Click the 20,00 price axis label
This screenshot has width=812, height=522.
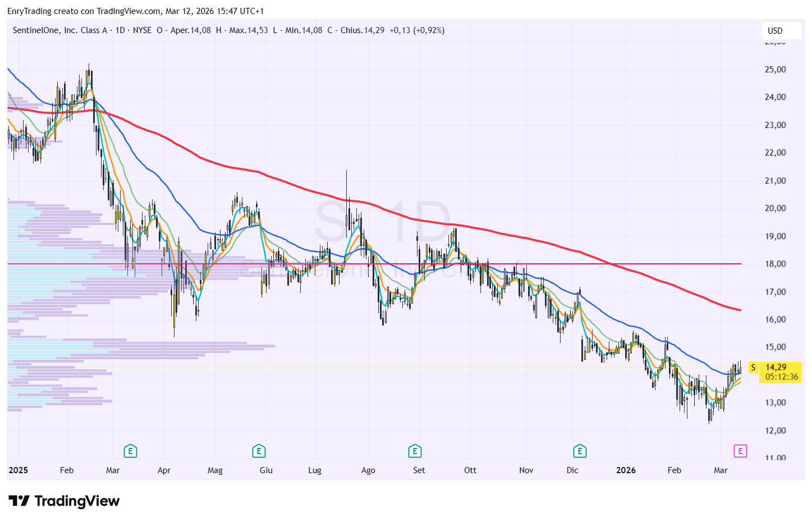point(776,208)
